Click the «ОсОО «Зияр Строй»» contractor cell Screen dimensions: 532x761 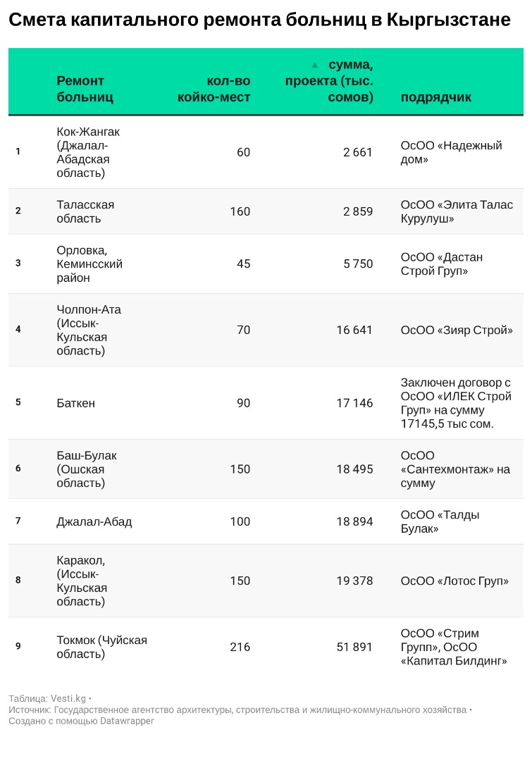tap(457, 330)
